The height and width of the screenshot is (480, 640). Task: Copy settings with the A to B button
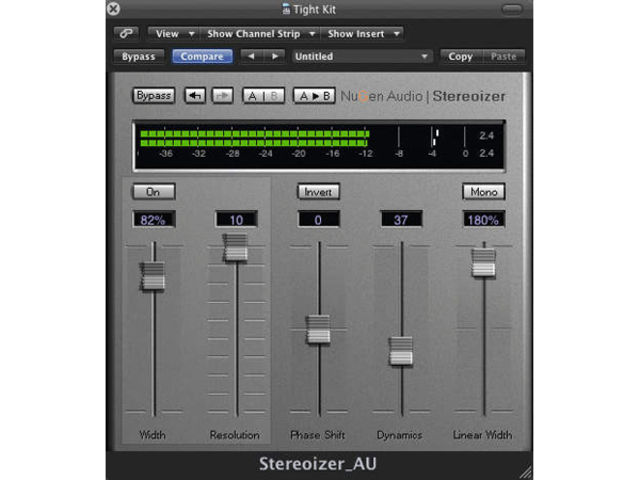314,96
